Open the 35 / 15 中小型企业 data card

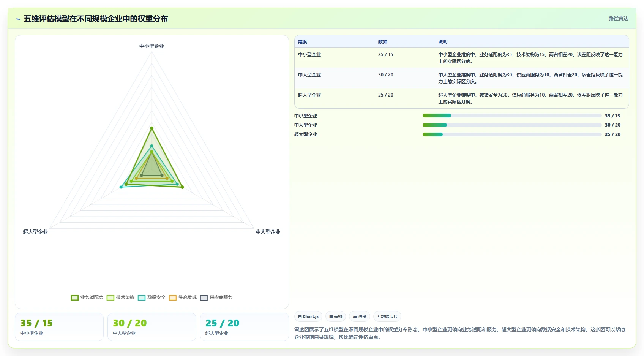click(x=59, y=327)
